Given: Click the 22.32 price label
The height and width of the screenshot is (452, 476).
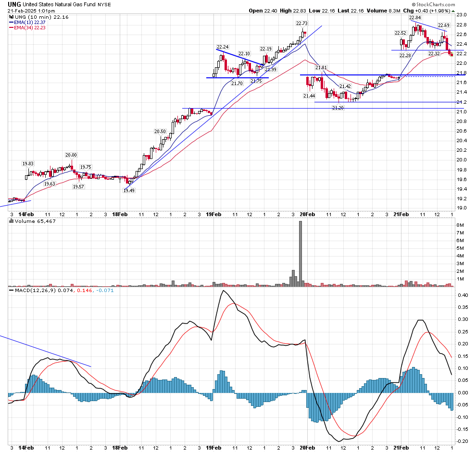Looking at the screenshot, I should (x=434, y=53).
